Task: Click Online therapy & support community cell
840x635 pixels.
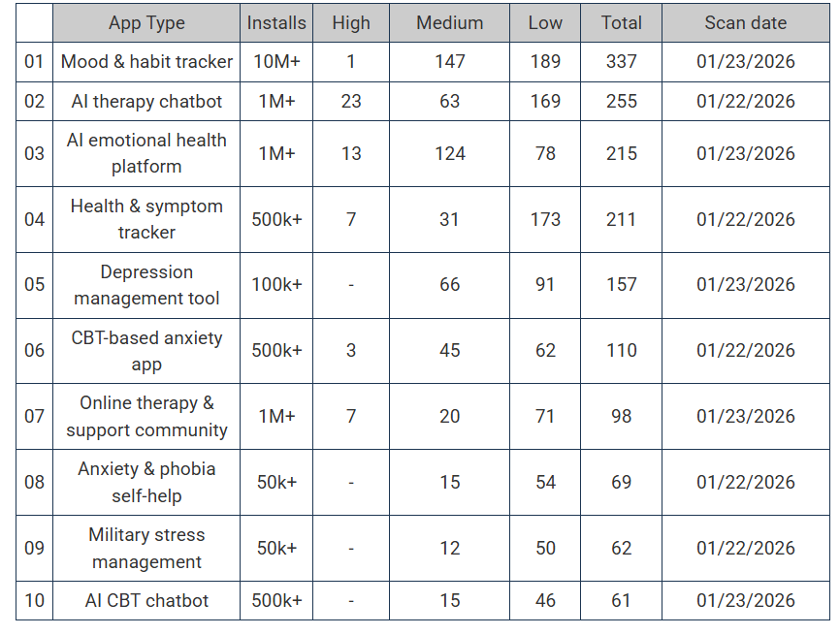Action: coord(146,417)
